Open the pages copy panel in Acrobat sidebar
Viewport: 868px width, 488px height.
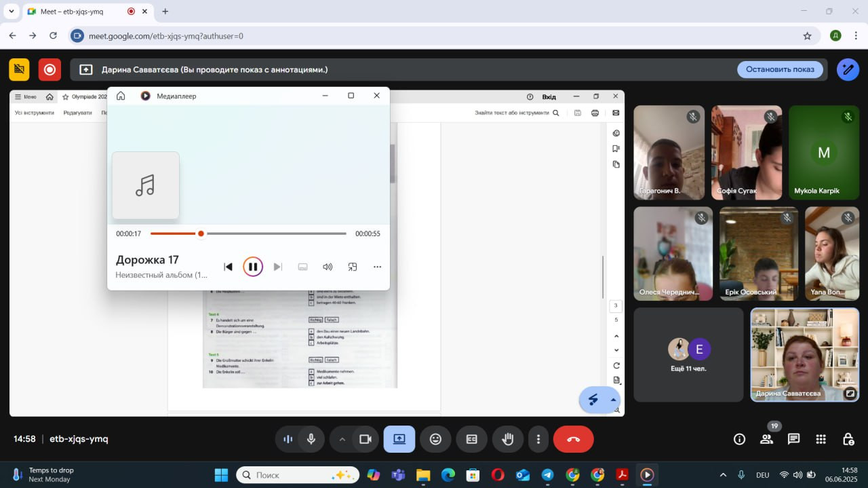pyautogui.click(x=616, y=164)
